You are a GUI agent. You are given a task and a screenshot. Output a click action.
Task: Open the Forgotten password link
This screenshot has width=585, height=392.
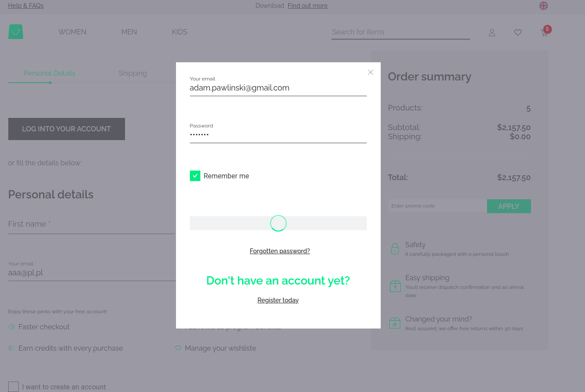pos(280,251)
